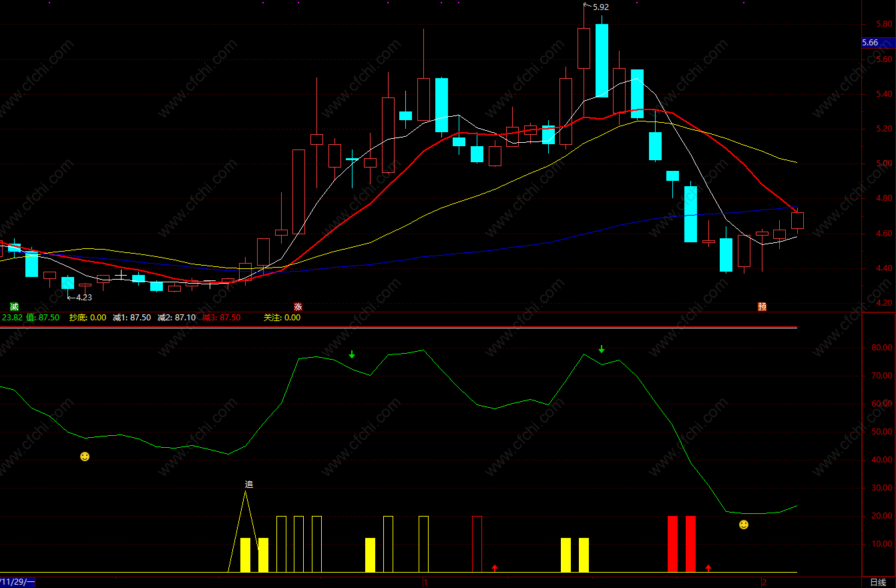Click the smiley face near the 20 level
The image size is (896, 588).
pyautogui.click(x=744, y=525)
